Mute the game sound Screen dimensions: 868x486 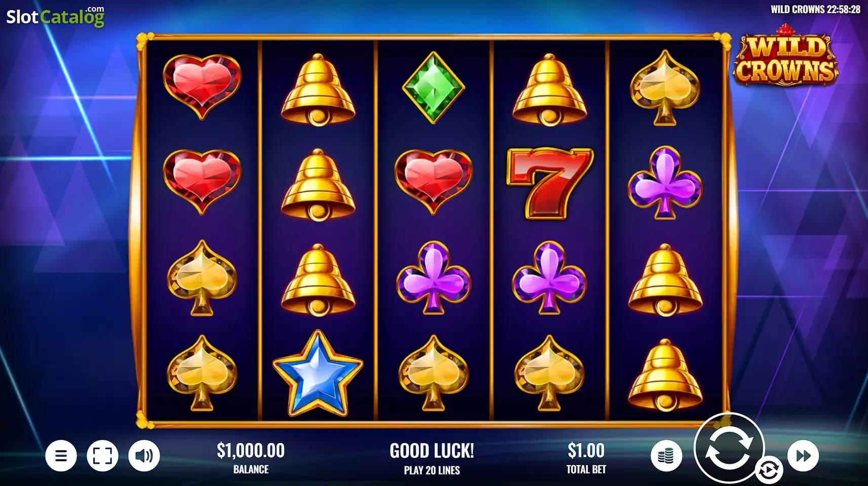(x=144, y=456)
